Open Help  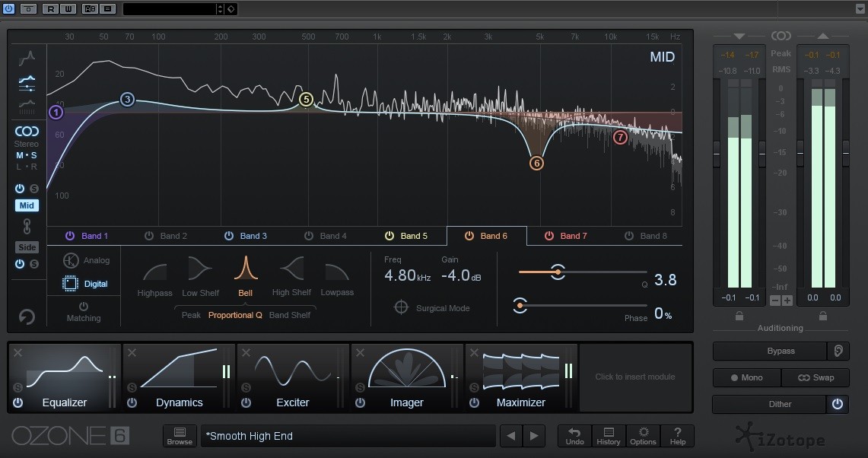click(678, 436)
